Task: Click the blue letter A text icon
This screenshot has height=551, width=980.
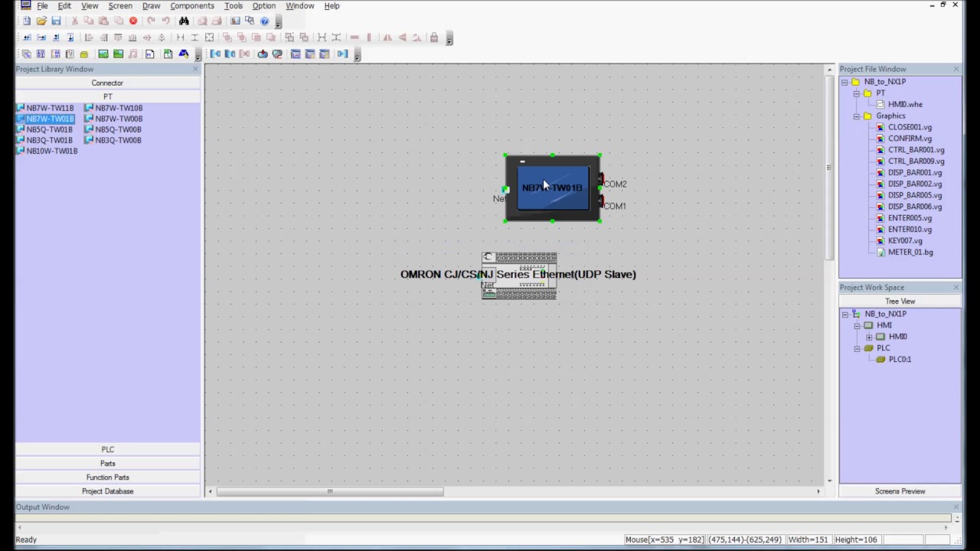Action: 184,54
